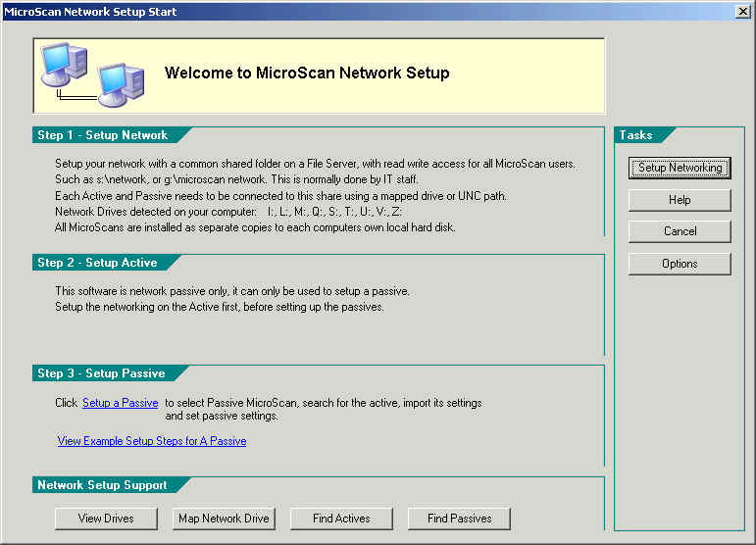Open Help from the Tasks panel
Image resolution: width=756 pixels, height=545 pixels.
tap(680, 200)
